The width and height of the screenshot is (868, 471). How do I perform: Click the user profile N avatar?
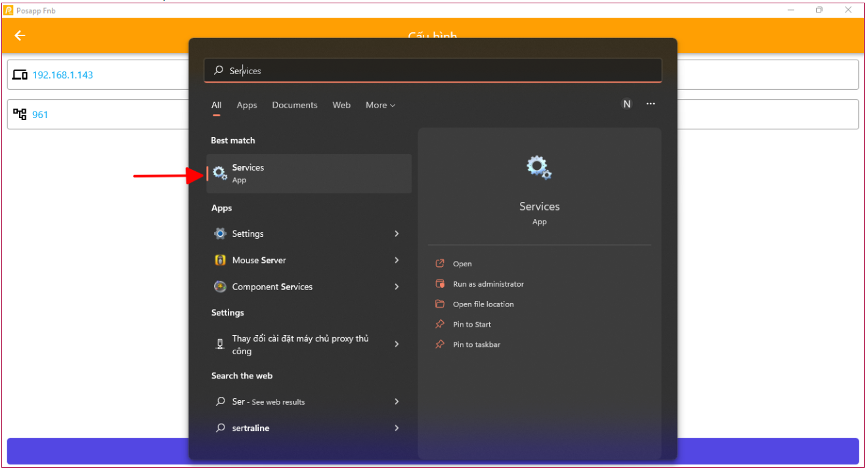point(626,104)
